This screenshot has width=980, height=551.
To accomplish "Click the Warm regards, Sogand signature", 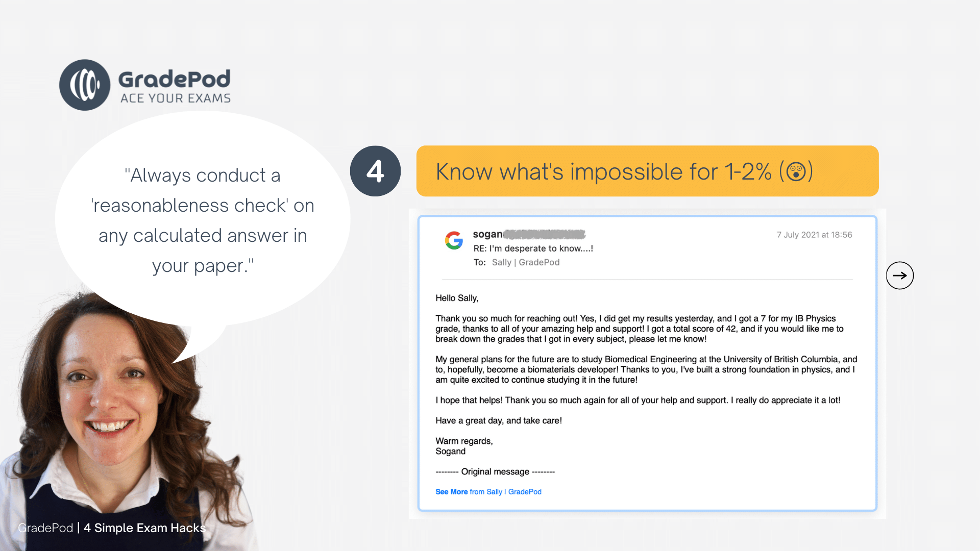I will point(464,446).
